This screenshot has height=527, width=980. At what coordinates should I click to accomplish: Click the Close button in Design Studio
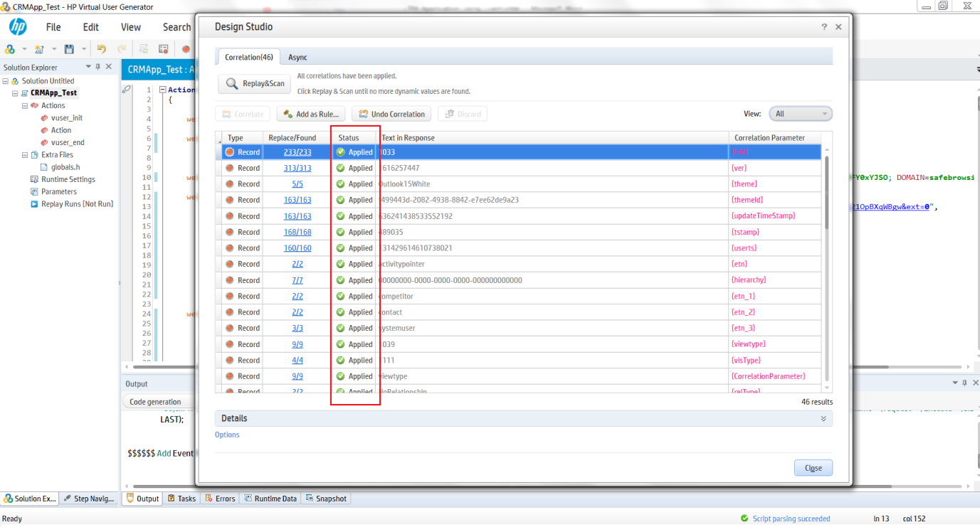[813, 468]
